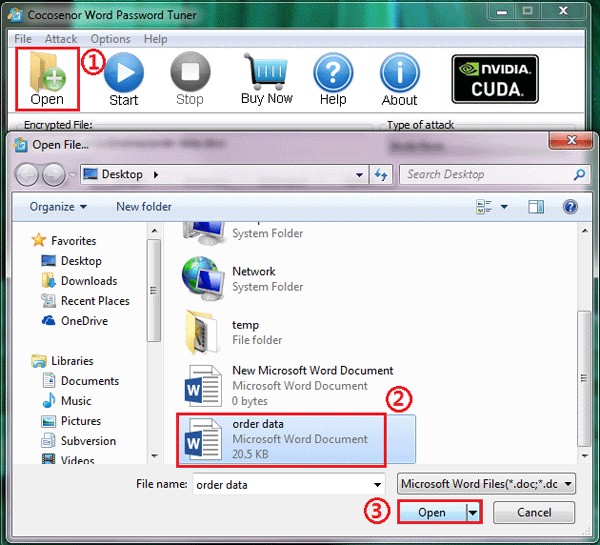Expand the Open button's split arrow
This screenshot has width=600, height=545.
(473, 512)
